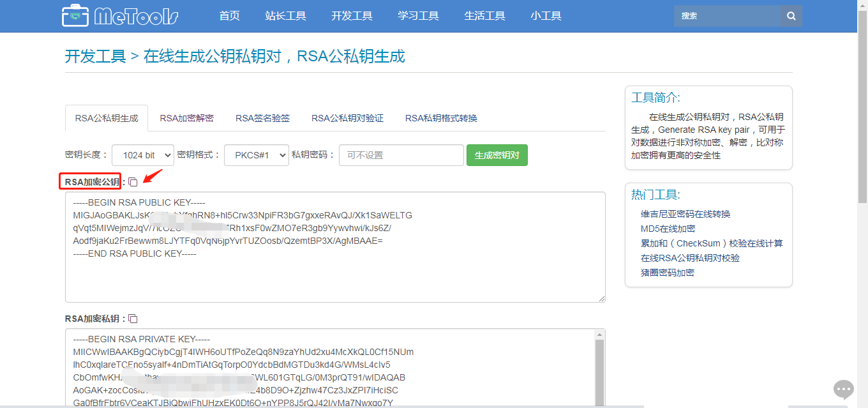Follow the 开发工具 breadcrumb link
This screenshot has height=408, width=868.
95,56
